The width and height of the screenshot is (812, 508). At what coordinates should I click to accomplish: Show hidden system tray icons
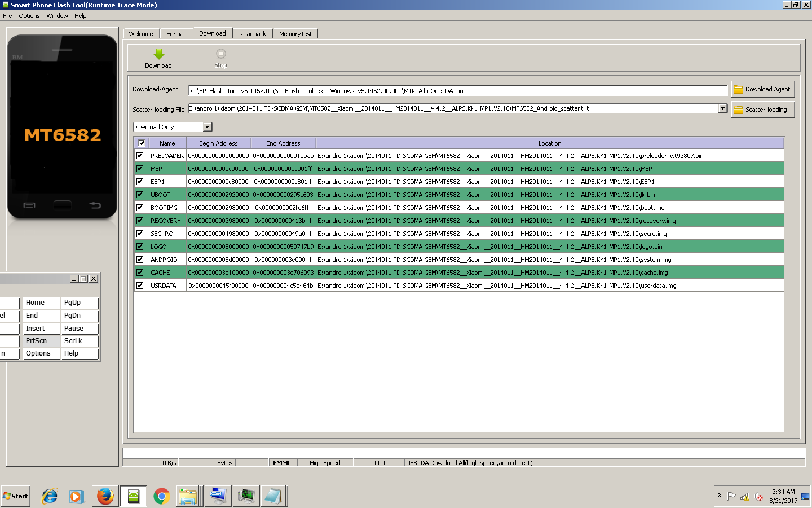point(719,496)
